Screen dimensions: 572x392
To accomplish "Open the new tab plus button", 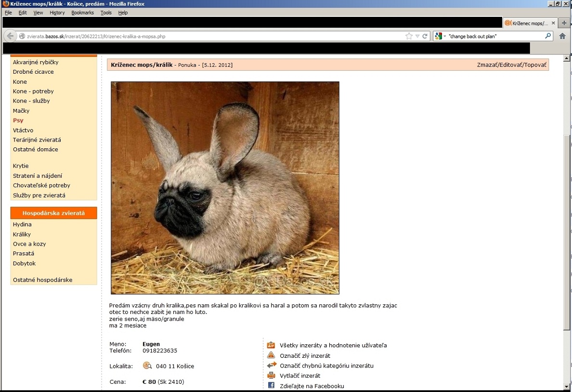I will [564, 23].
